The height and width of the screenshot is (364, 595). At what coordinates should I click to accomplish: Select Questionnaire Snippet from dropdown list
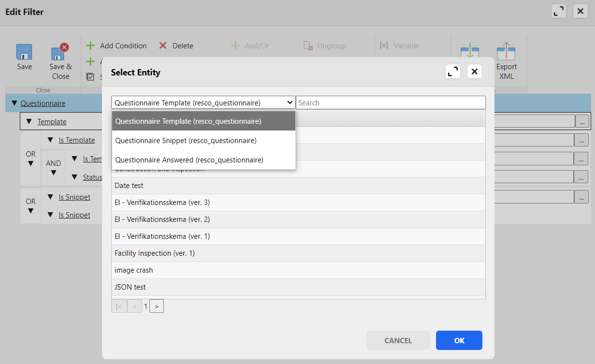pyautogui.click(x=186, y=141)
